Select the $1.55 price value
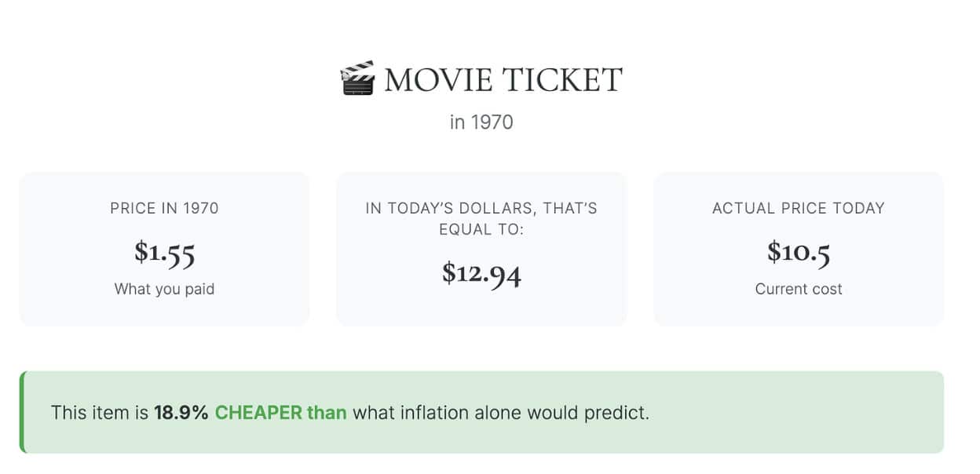This screenshot has width=980, height=474. click(x=164, y=252)
